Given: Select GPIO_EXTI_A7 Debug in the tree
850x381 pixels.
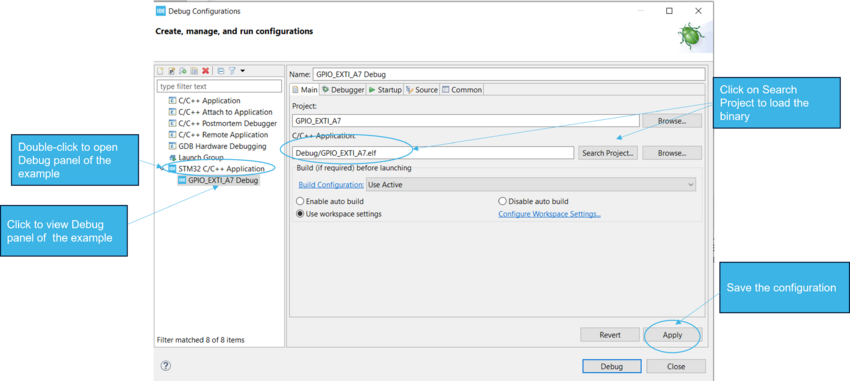Looking at the screenshot, I should tap(218, 180).
